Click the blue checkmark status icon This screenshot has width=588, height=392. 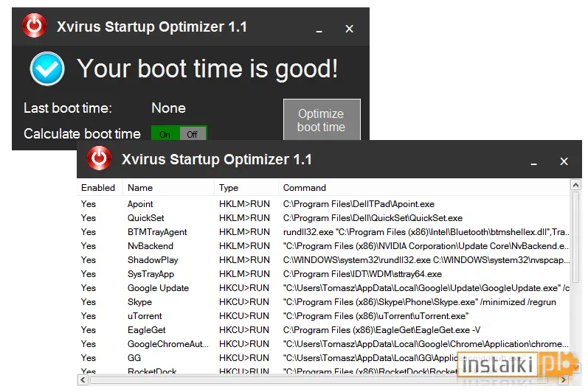tap(47, 69)
